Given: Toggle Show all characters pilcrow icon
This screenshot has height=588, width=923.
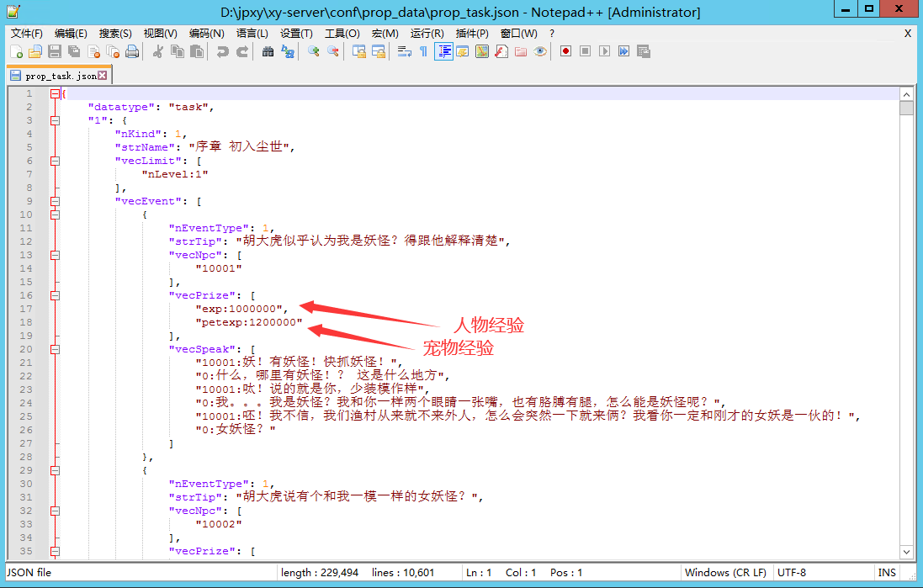Looking at the screenshot, I should pos(423,52).
